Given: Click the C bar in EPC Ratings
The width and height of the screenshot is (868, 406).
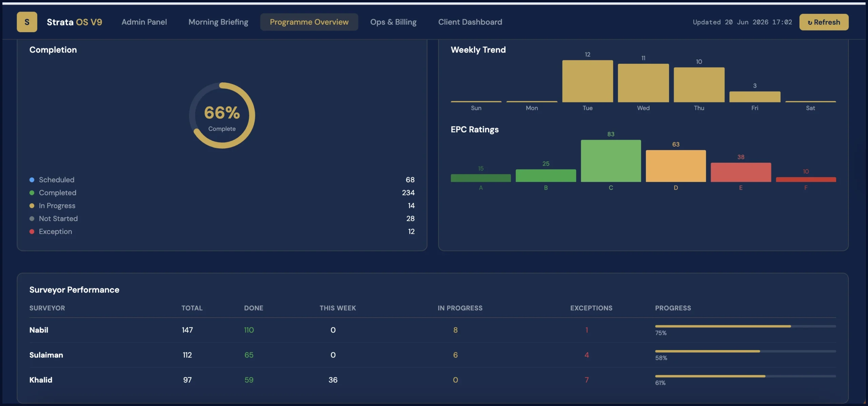Looking at the screenshot, I should point(611,161).
